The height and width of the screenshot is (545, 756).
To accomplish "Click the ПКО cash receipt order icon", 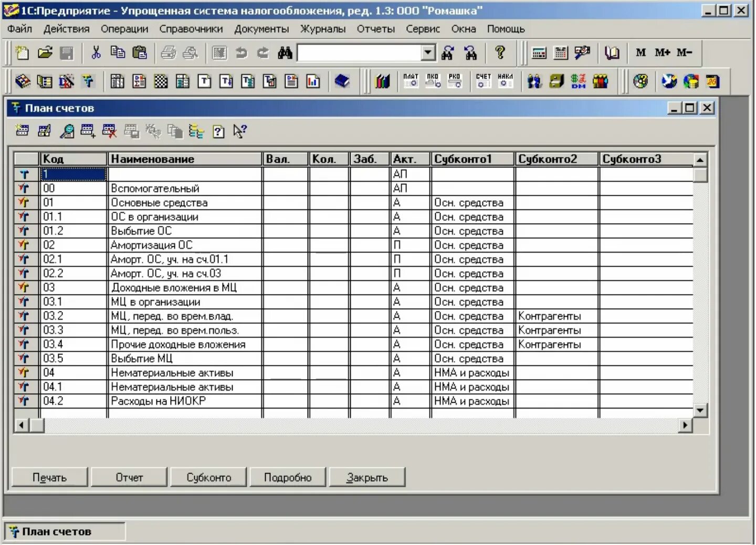I will click(x=433, y=81).
